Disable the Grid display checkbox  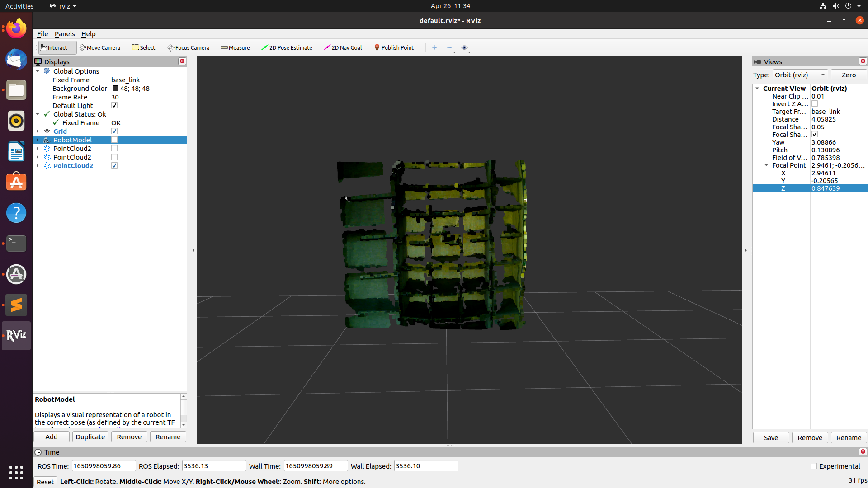tap(114, 131)
